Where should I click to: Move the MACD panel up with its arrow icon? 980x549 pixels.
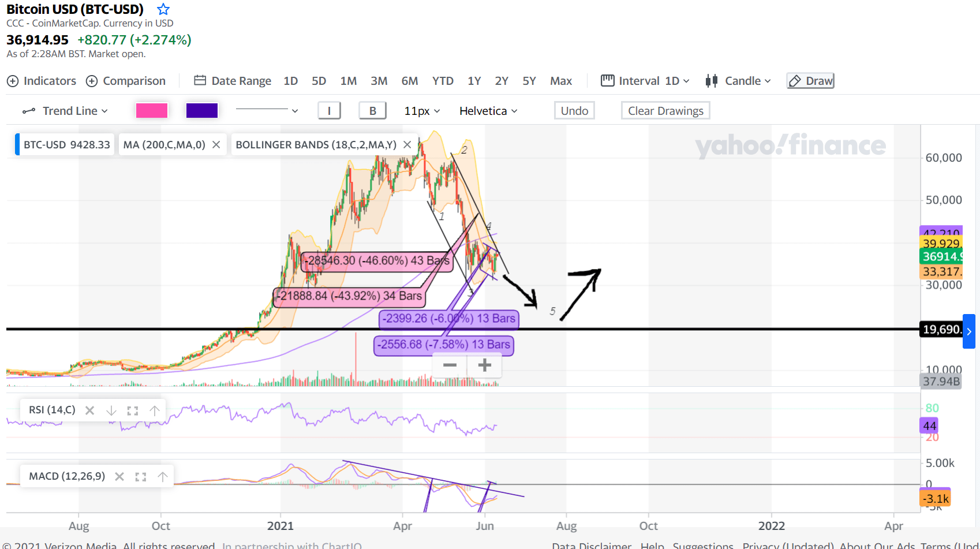[x=163, y=476]
